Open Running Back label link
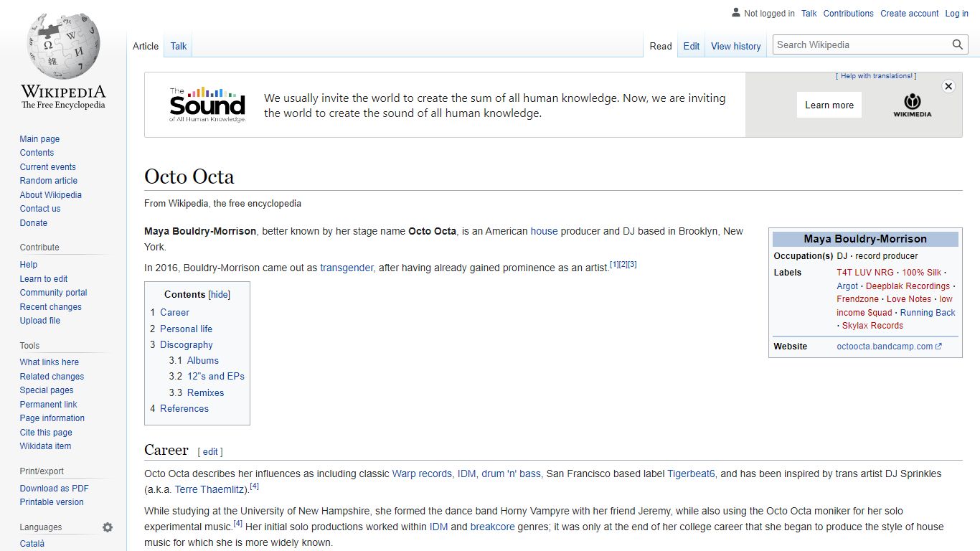The image size is (980, 551). coord(928,313)
